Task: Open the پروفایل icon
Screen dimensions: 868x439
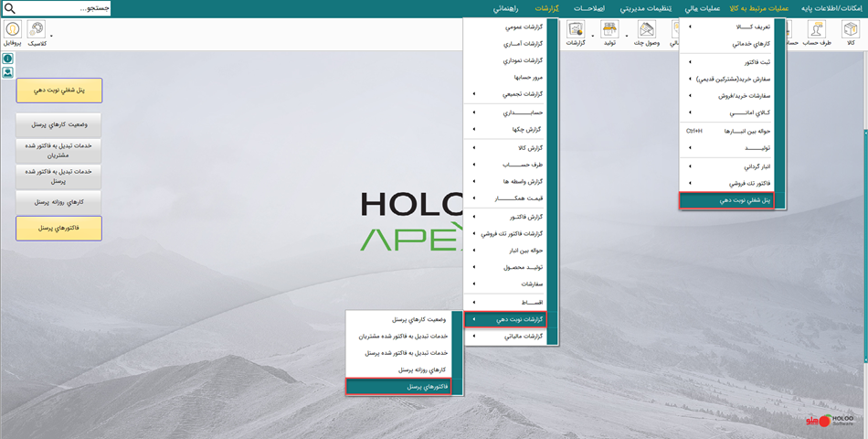Action: [x=12, y=29]
